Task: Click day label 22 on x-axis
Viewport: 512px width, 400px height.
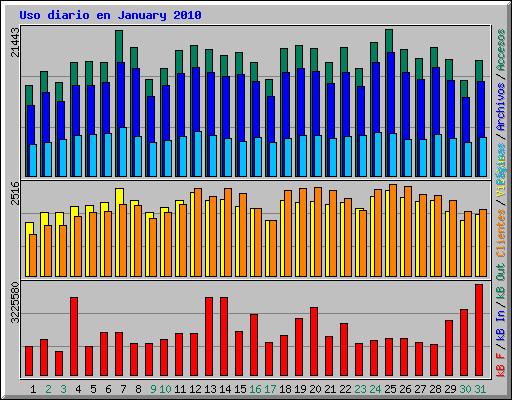Action: [345, 389]
